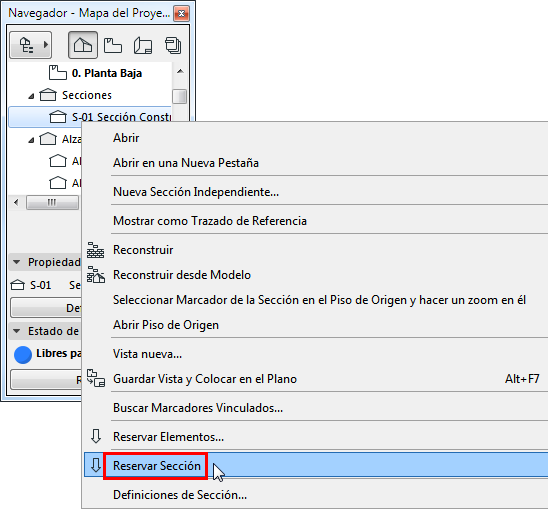Click horizontal scroll left arrow
The height and width of the screenshot is (510, 548).
point(16,202)
